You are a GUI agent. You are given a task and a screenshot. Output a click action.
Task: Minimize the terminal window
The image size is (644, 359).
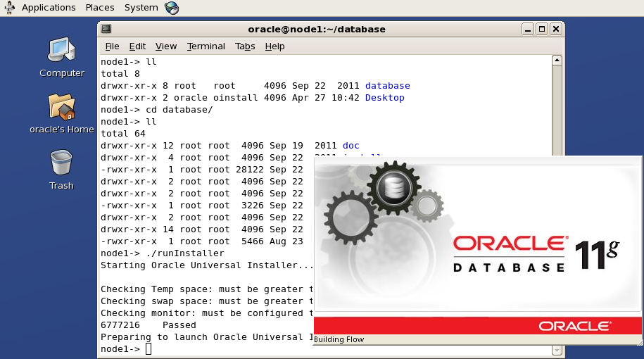click(528, 29)
